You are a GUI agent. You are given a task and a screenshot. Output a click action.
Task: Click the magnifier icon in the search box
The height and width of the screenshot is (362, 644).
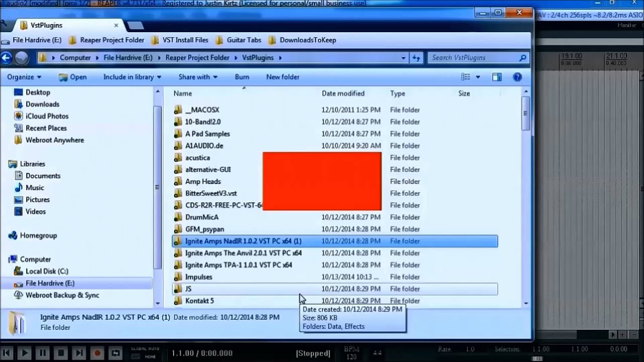click(x=523, y=58)
